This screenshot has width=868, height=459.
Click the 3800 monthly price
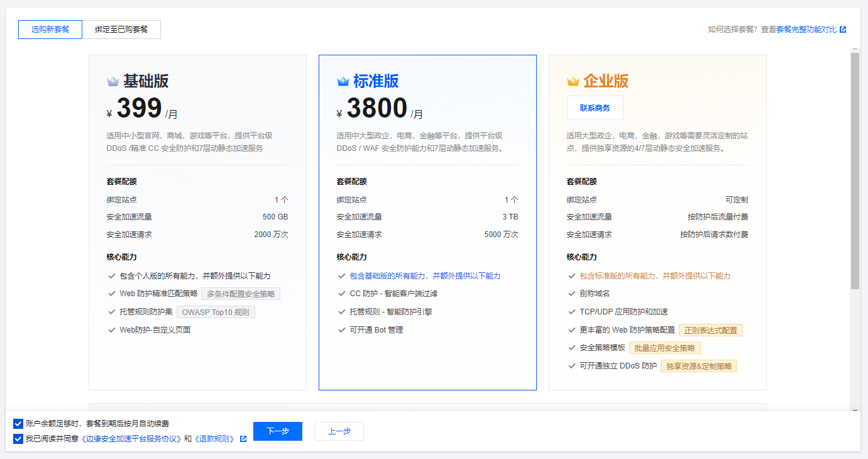pyautogui.click(x=377, y=108)
